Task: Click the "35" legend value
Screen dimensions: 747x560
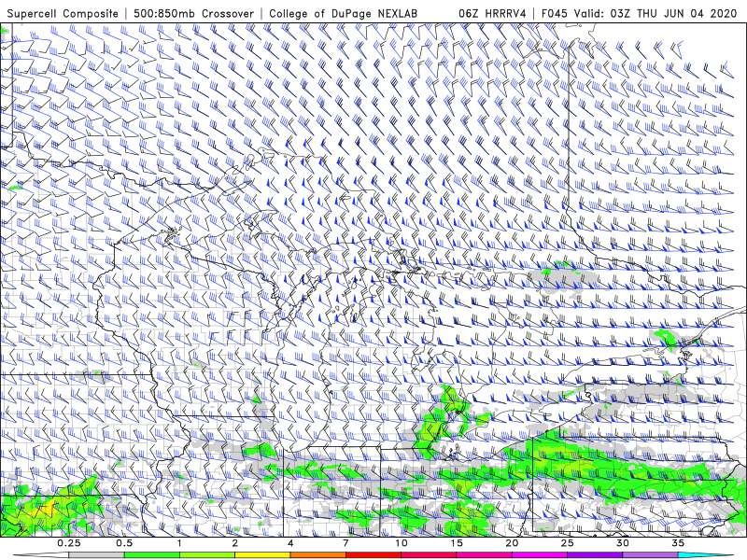Action: point(678,543)
